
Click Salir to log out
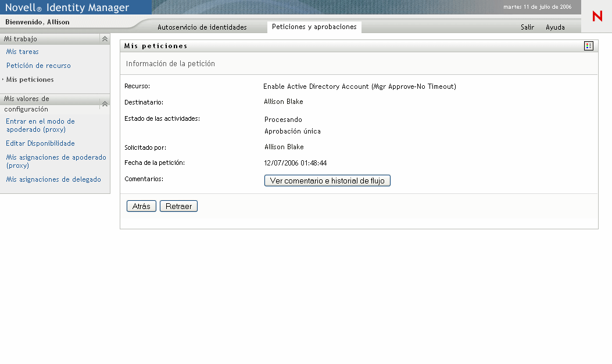pyautogui.click(x=527, y=27)
